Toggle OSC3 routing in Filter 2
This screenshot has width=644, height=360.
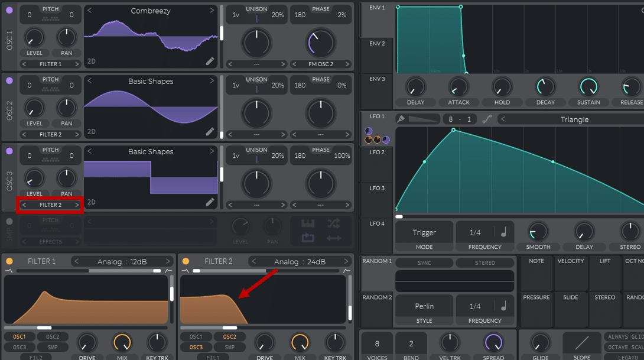pos(196,347)
